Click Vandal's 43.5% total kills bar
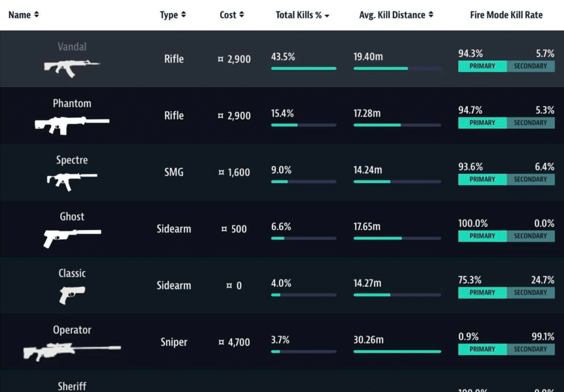Screen dimensions: 564x392 pos(304,69)
